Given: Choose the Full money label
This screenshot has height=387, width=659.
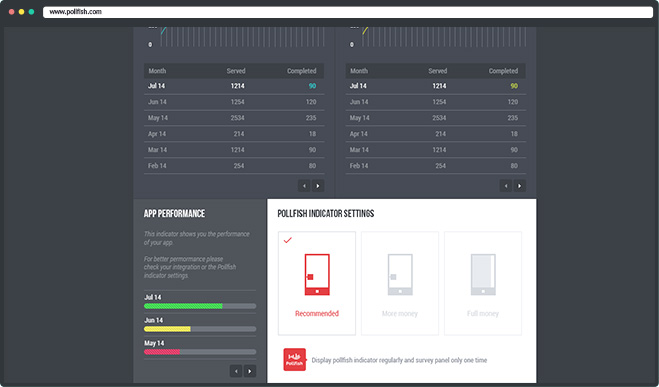Looking at the screenshot, I should [483, 313].
